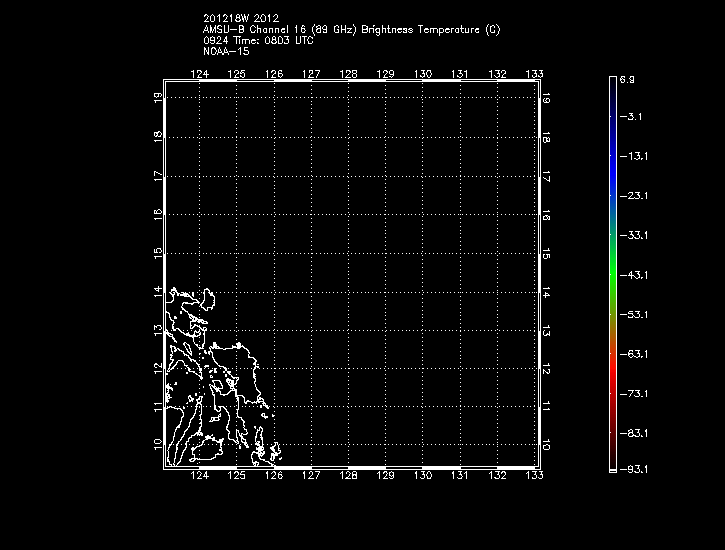
Task: Click longitude label 133 on the top axis
Action: pos(535,74)
